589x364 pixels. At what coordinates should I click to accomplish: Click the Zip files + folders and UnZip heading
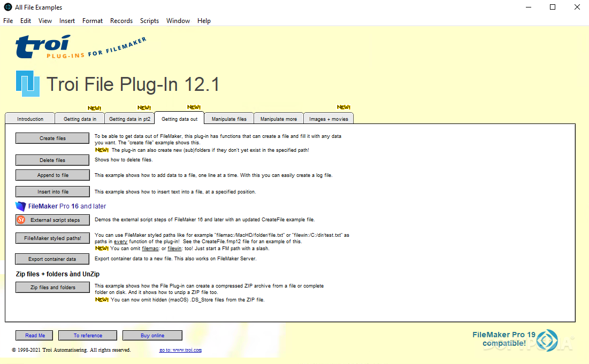(x=57, y=274)
